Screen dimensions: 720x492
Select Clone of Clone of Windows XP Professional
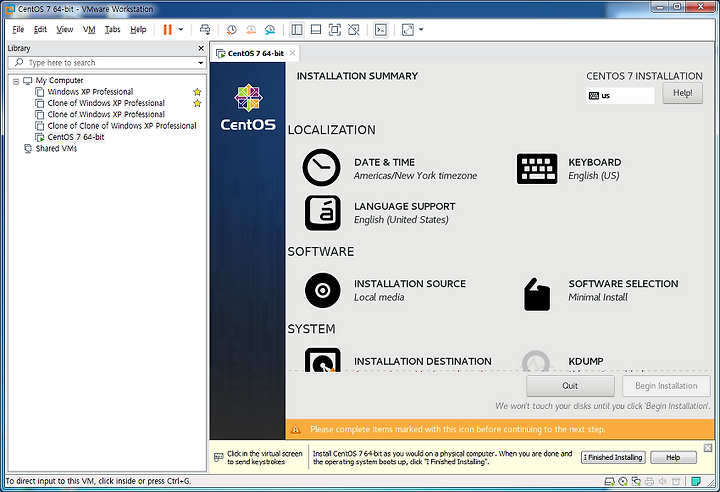[122, 125]
